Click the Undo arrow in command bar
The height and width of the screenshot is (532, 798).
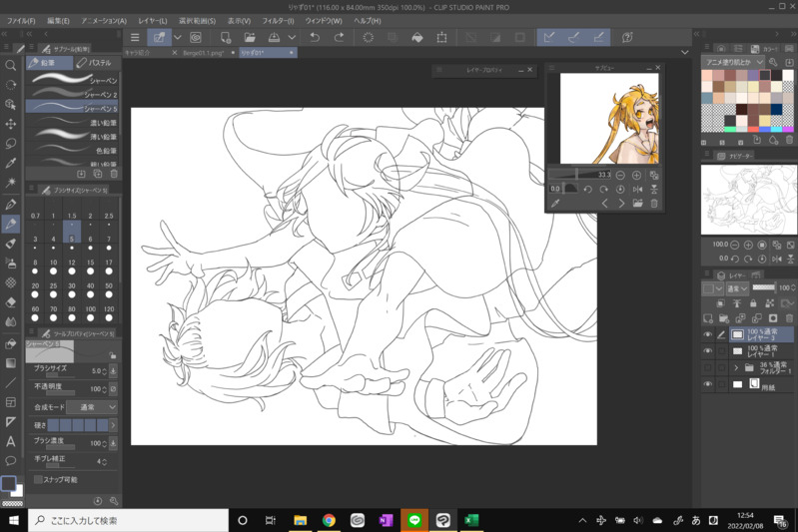coord(316,38)
